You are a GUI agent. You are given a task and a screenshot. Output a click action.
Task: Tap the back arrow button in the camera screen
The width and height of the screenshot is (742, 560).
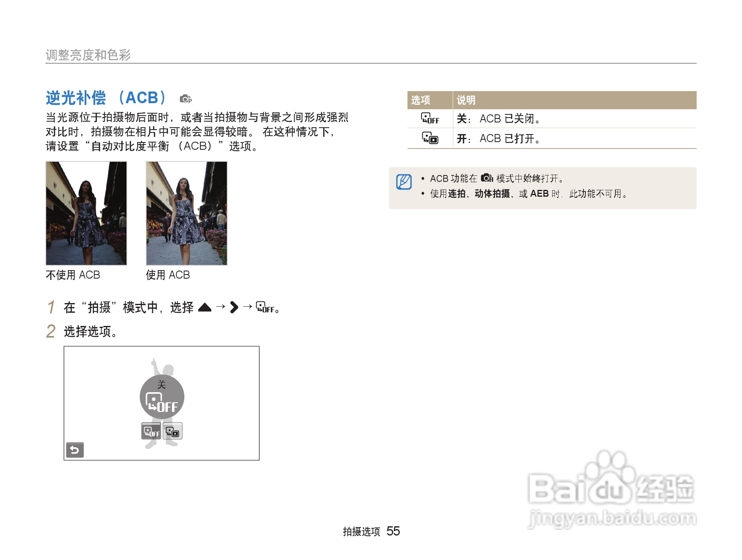tap(75, 450)
